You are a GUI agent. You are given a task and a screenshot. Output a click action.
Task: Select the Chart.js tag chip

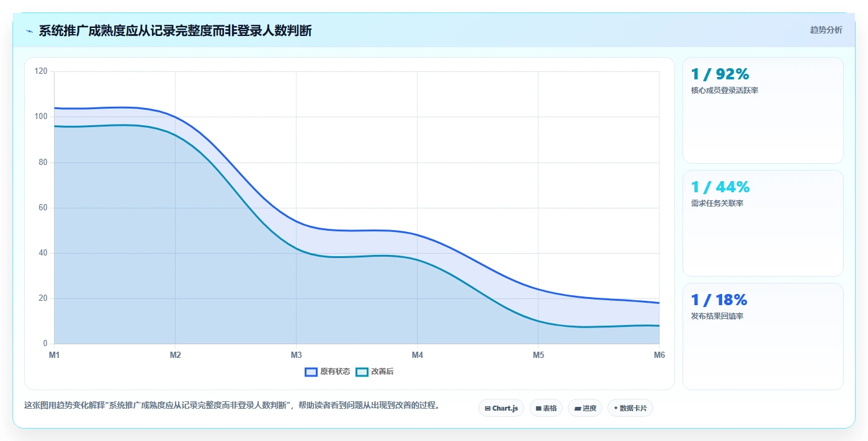pyautogui.click(x=501, y=408)
